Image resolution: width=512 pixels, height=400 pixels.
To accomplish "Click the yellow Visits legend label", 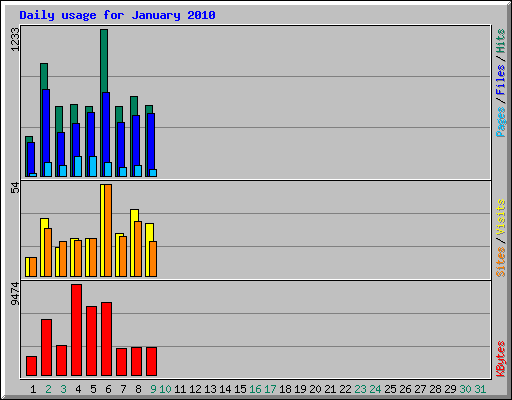I will tap(500, 217).
